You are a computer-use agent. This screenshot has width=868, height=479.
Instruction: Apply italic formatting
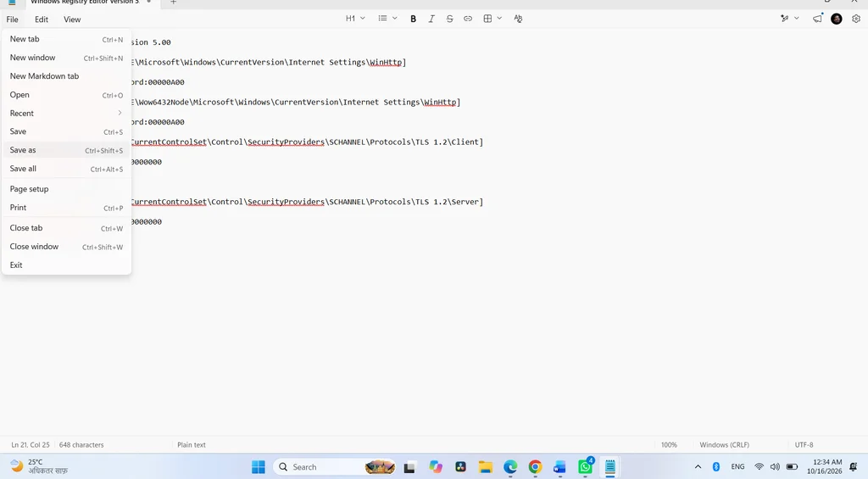point(431,19)
